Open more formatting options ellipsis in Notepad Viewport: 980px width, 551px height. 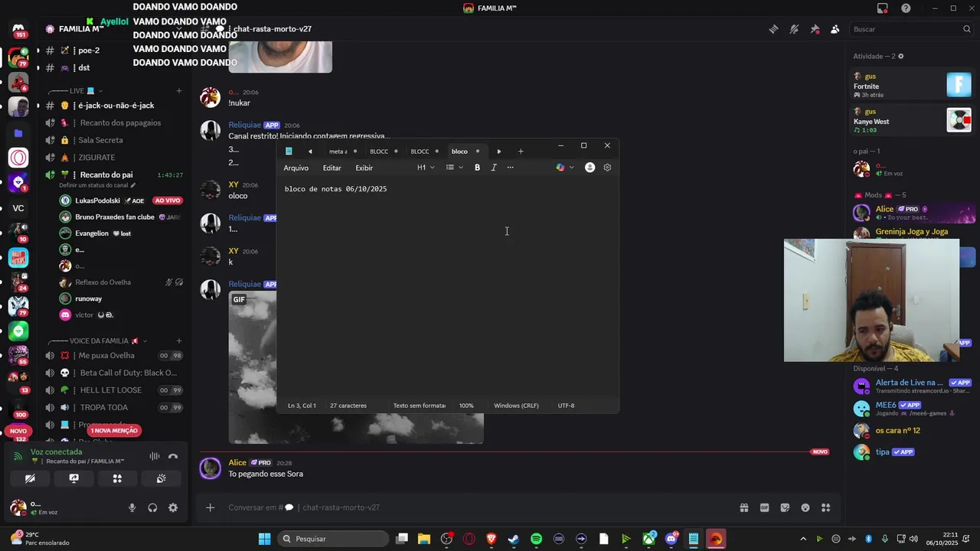point(511,168)
